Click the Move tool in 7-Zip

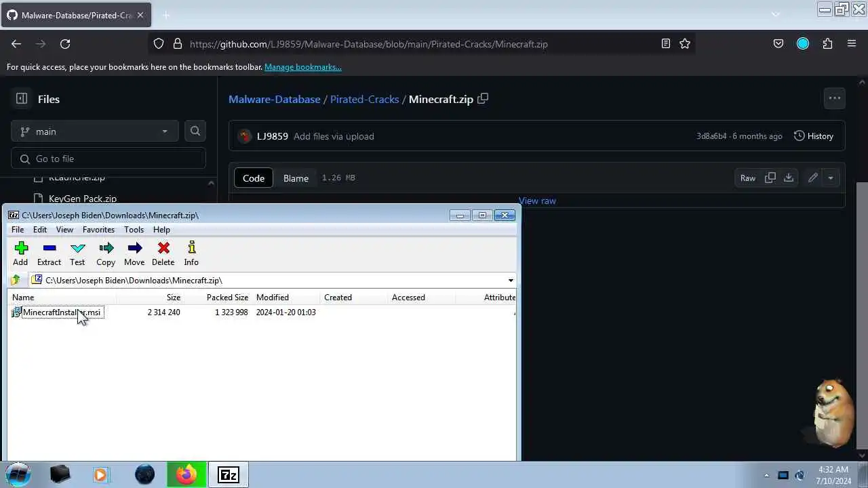click(134, 254)
